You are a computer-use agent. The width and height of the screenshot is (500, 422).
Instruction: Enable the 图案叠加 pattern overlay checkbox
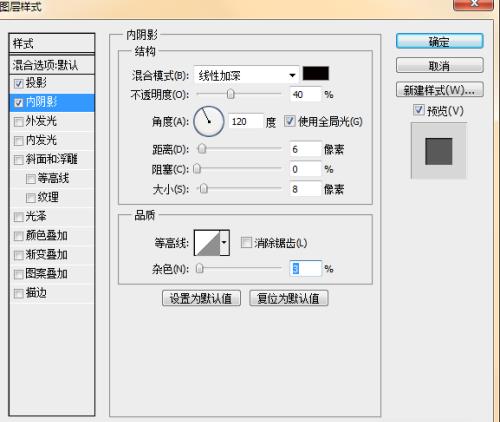(19, 275)
